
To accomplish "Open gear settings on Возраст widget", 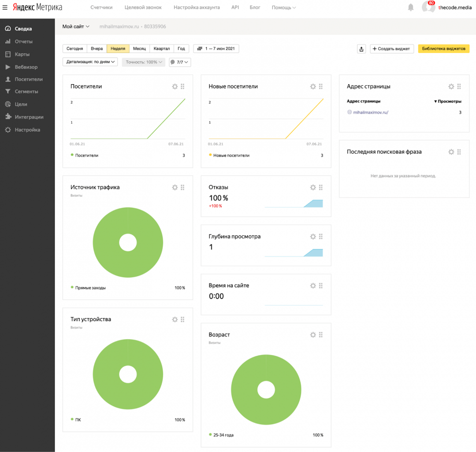I will 313,335.
